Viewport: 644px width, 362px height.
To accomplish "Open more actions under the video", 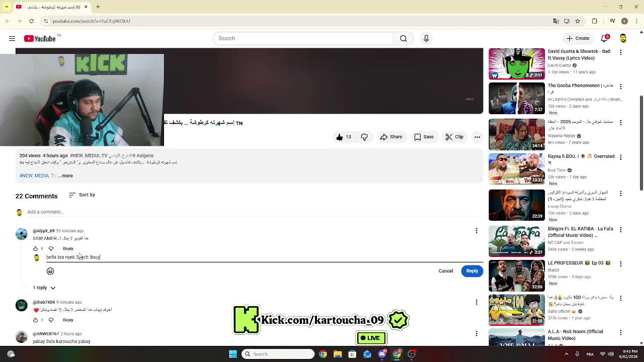I will [477, 137].
